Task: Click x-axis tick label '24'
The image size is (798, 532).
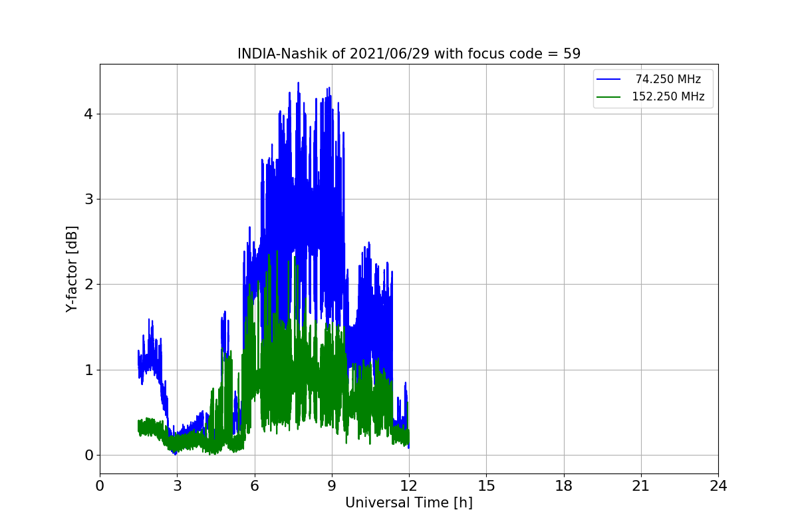Action: pyautogui.click(x=718, y=486)
